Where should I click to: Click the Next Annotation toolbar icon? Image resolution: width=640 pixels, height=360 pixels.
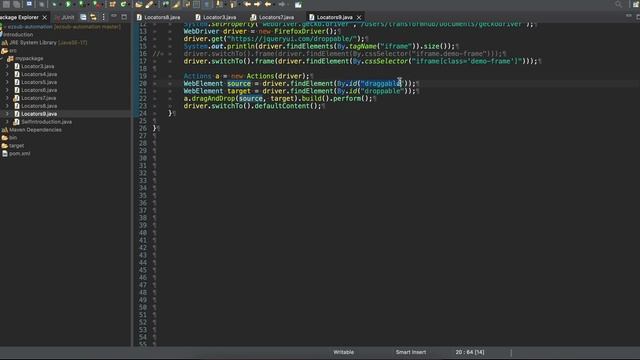[x=220, y=4]
